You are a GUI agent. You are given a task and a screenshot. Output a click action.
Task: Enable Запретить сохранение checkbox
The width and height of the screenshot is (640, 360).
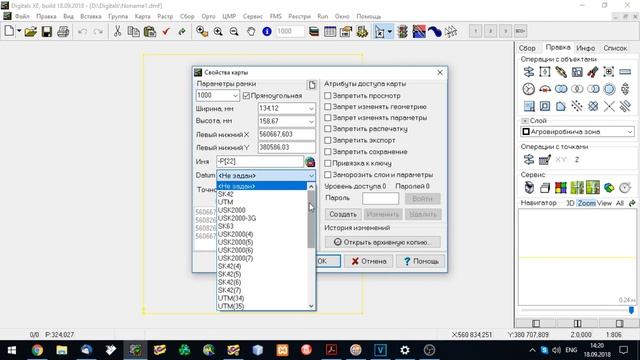pos(328,151)
